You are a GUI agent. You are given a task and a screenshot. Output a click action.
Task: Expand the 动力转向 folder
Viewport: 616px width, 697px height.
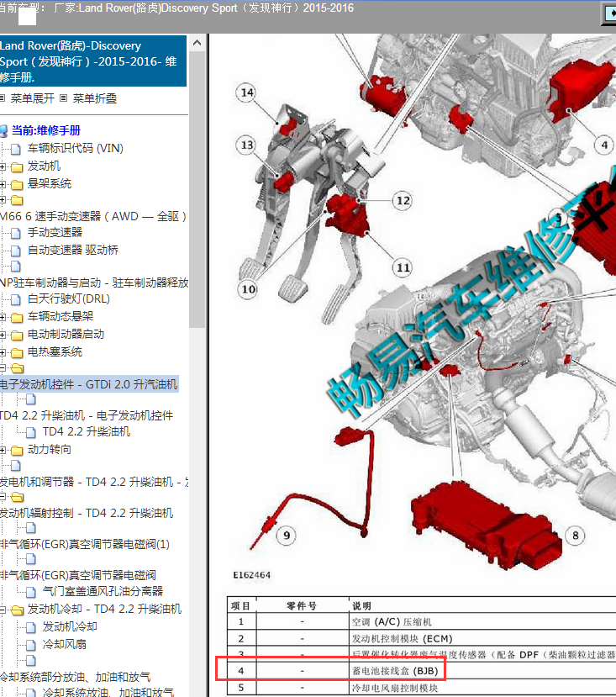(3, 451)
